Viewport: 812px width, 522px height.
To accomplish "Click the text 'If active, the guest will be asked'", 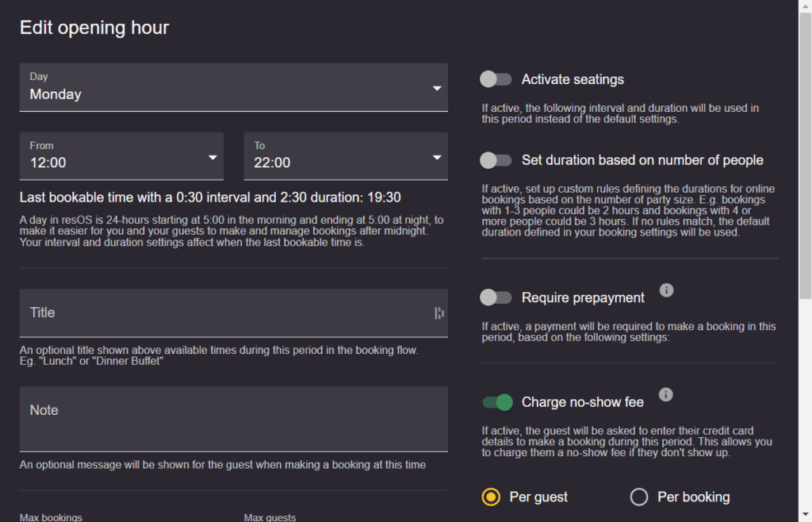I will click(x=626, y=442).
